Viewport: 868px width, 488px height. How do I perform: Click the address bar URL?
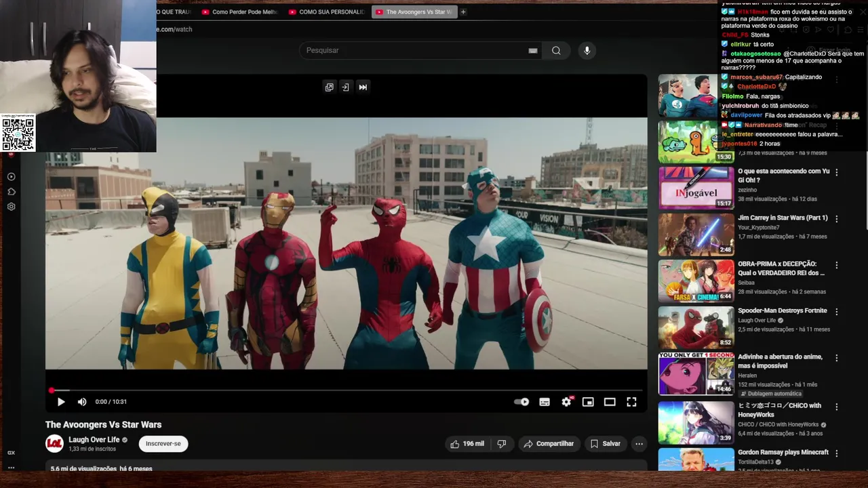[x=175, y=29]
